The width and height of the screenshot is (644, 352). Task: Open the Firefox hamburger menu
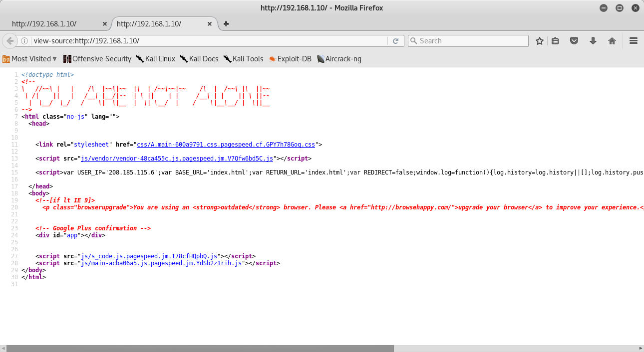[x=633, y=41]
